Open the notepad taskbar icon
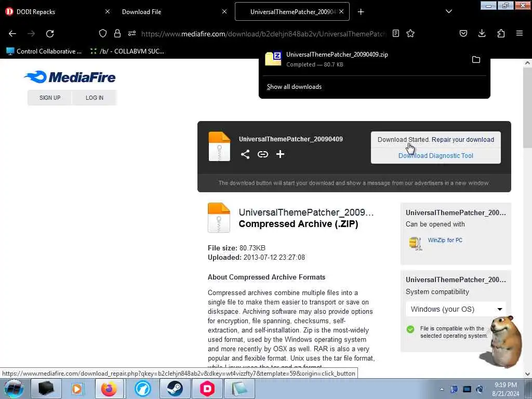 pos(240,389)
